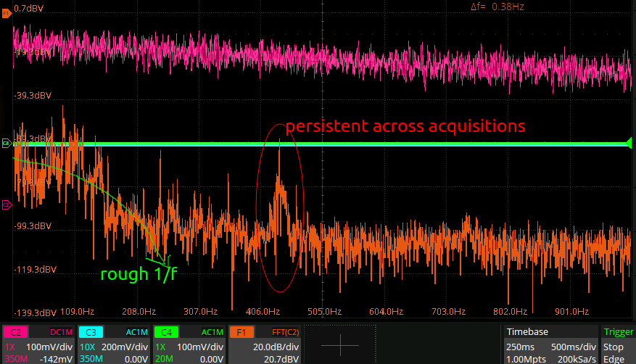
Task: Select the green C4 ground-level marker
Action: [6, 143]
